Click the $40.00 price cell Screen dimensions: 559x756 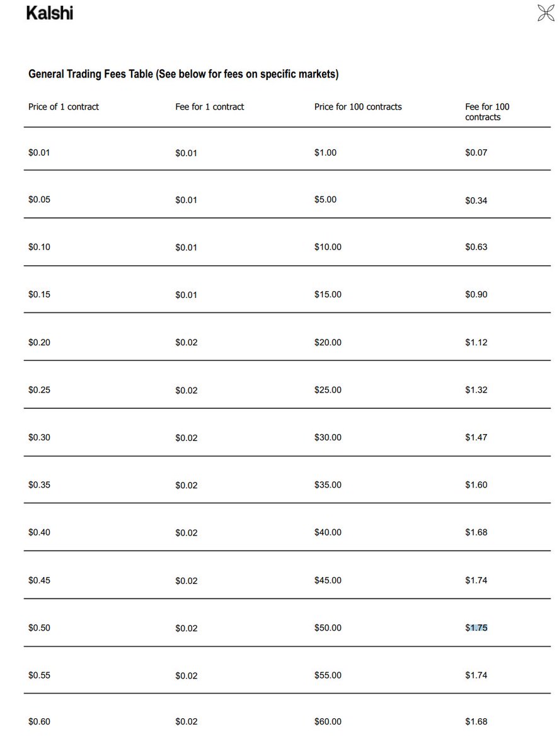(328, 532)
